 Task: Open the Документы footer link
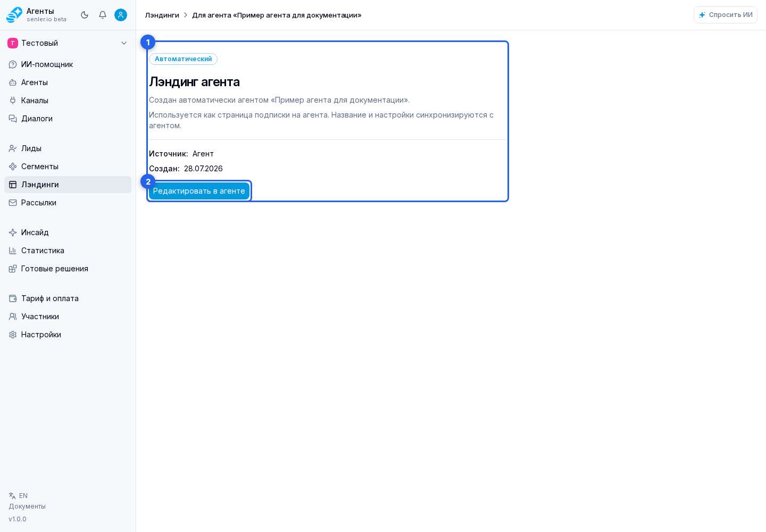pyautogui.click(x=27, y=506)
